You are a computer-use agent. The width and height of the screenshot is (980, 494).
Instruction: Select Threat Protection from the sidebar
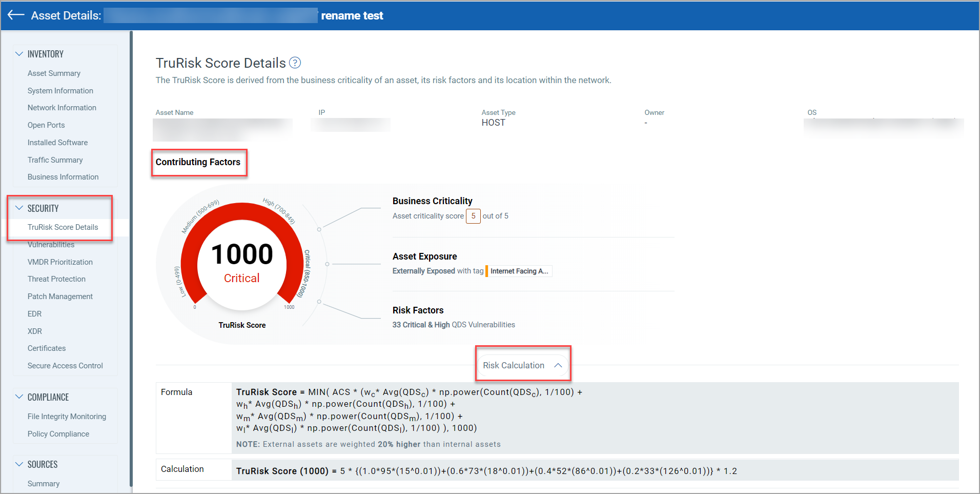(56, 279)
